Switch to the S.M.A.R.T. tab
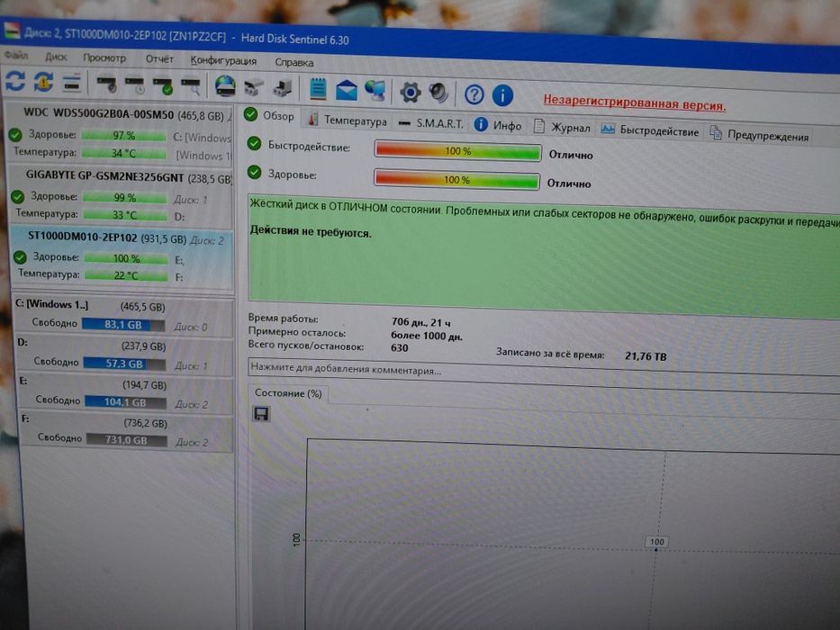Screen dimensions: 840x630 [431, 123]
